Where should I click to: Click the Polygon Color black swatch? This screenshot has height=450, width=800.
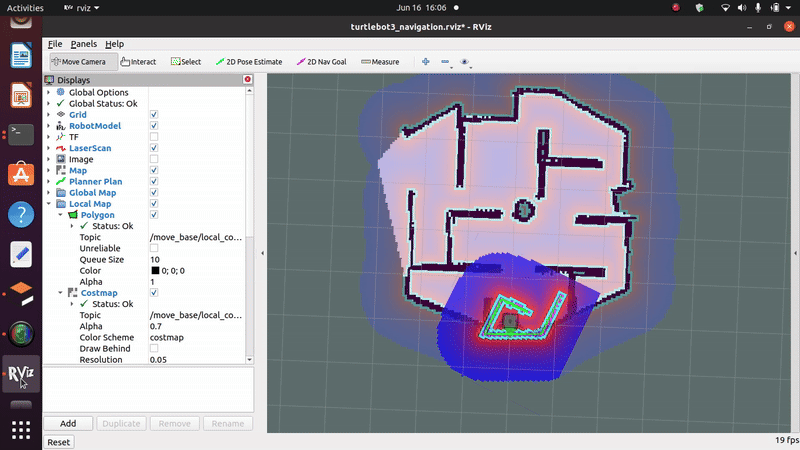click(x=155, y=270)
